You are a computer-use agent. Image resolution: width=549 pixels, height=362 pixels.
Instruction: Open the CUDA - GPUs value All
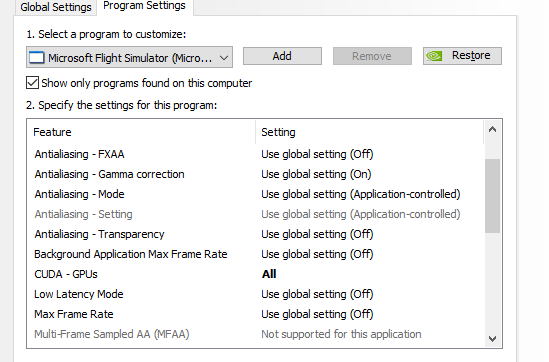[269, 274]
